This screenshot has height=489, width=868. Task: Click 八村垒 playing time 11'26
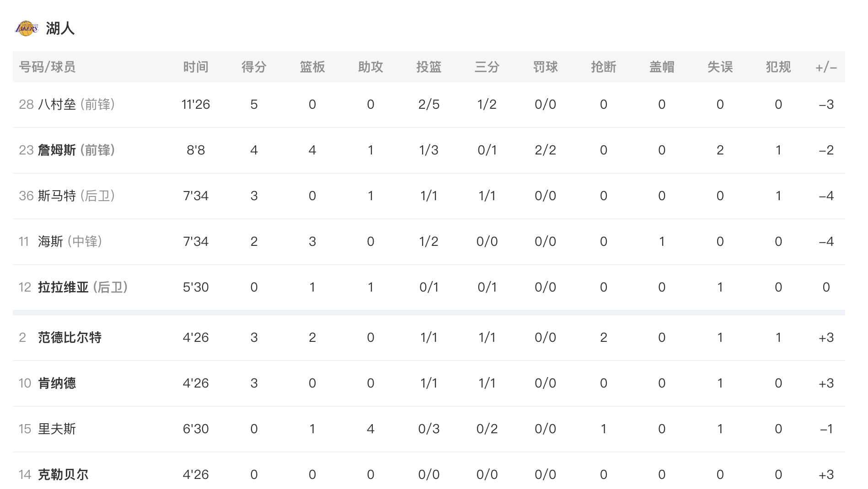click(x=196, y=105)
